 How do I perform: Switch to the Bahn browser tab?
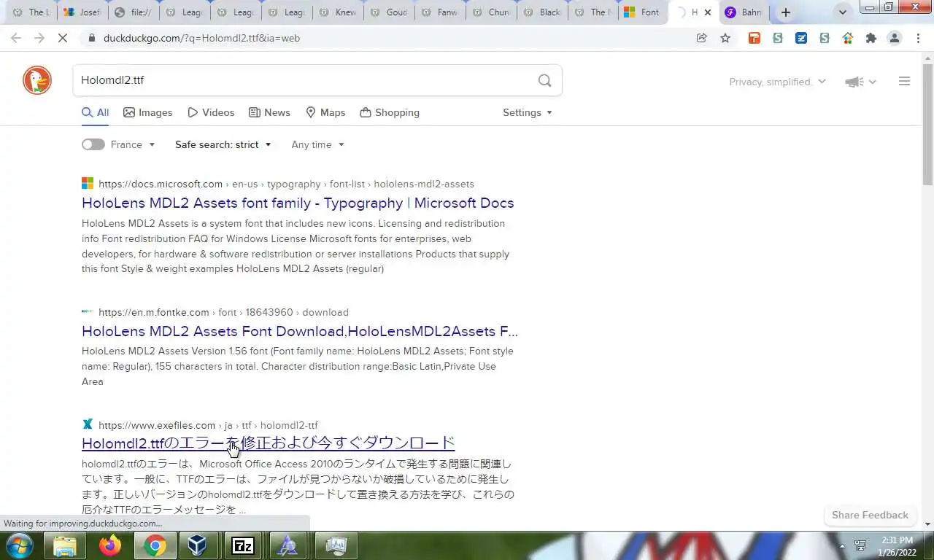pos(744,12)
